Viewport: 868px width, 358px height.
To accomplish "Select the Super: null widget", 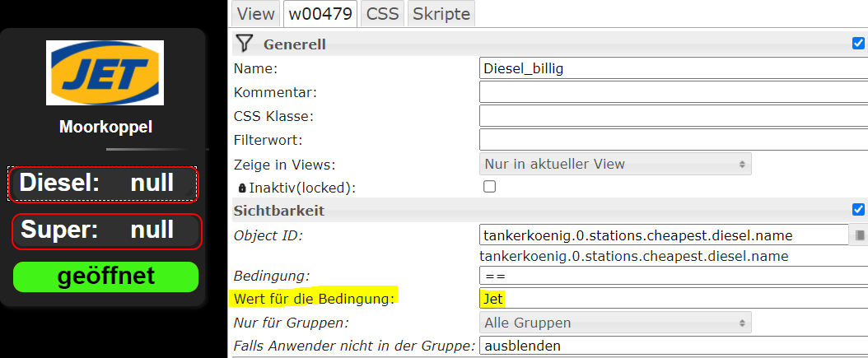I will (106, 230).
